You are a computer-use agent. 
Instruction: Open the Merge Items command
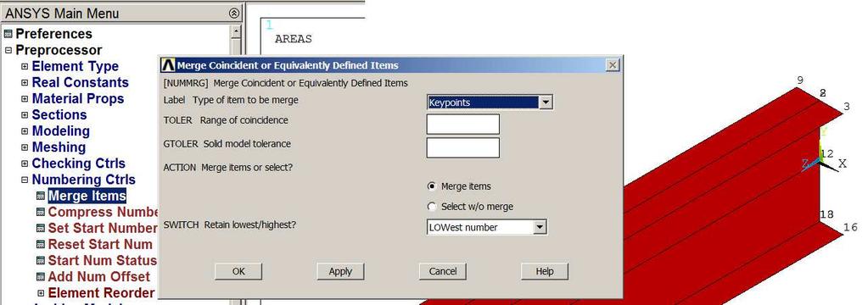(87, 196)
